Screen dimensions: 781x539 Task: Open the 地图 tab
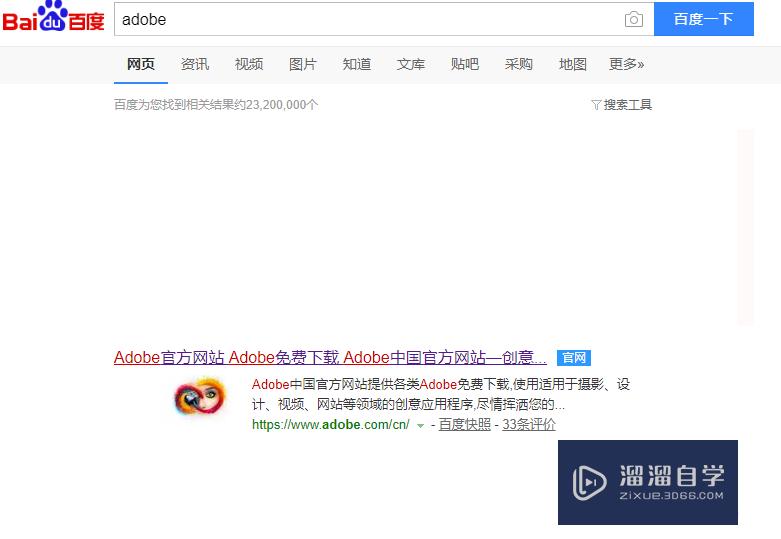point(573,64)
